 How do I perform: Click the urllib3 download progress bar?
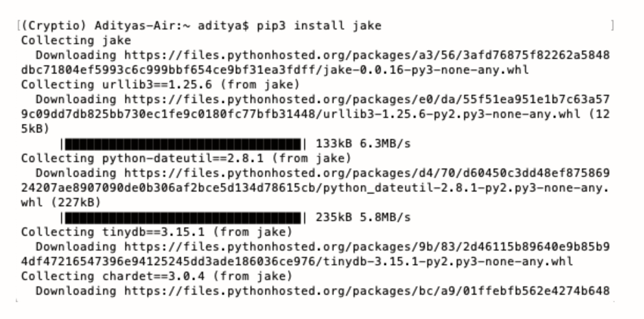pyautogui.click(x=184, y=143)
